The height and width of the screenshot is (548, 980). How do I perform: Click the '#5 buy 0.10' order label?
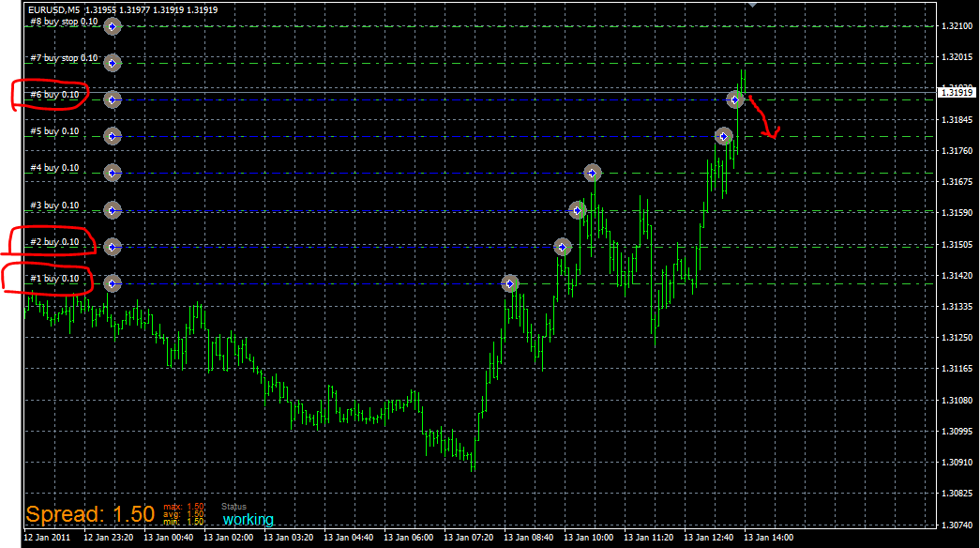[54, 131]
